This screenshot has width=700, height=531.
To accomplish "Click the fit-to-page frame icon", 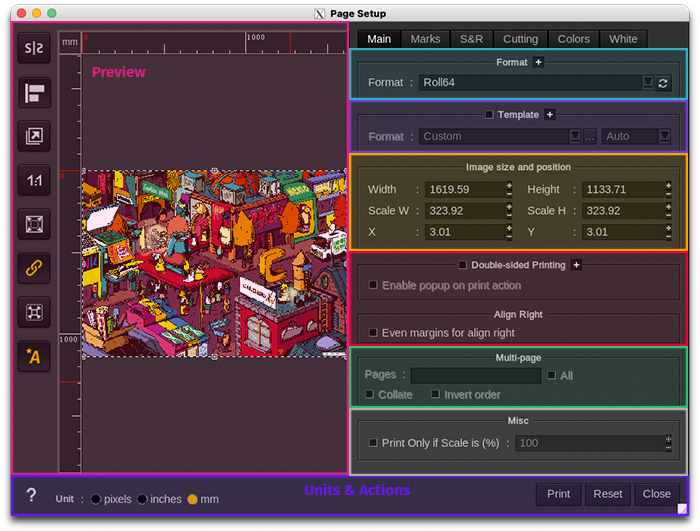I will [x=34, y=224].
